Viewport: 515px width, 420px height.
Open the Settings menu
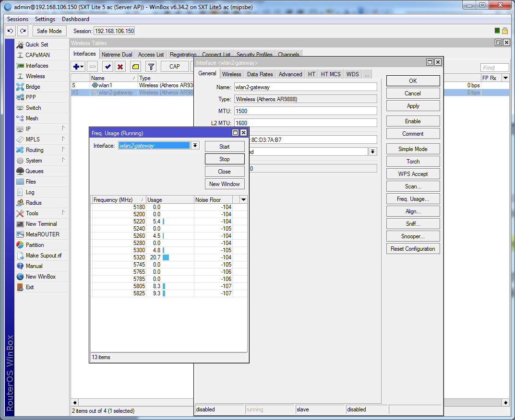pyautogui.click(x=45, y=19)
